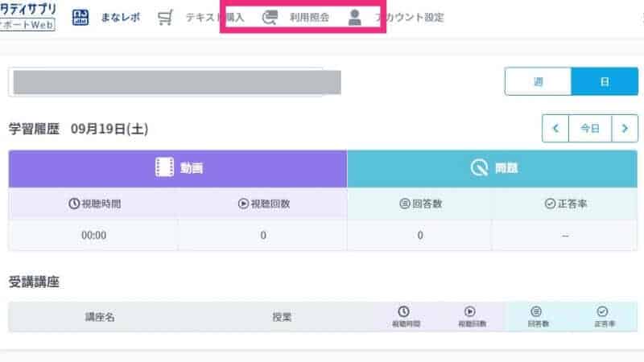
Task: Click the 回答数 column header text
Action: (x=427, y=204)
